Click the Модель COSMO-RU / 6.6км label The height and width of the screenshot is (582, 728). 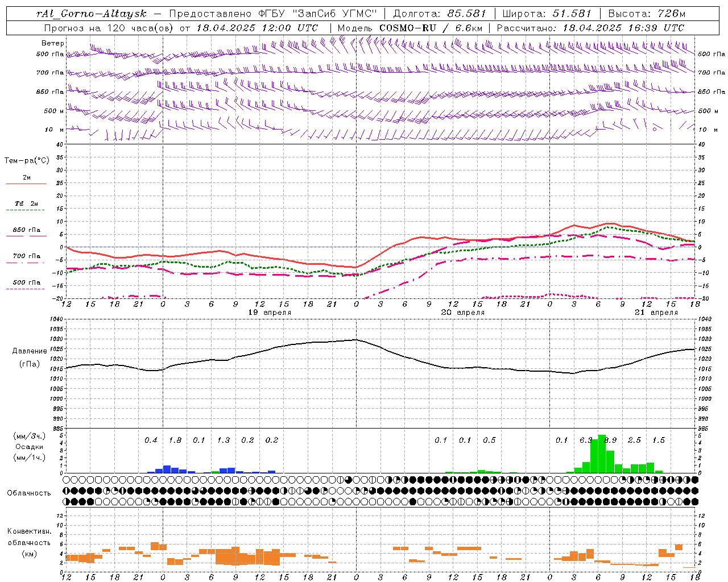[x=410, y=27]
